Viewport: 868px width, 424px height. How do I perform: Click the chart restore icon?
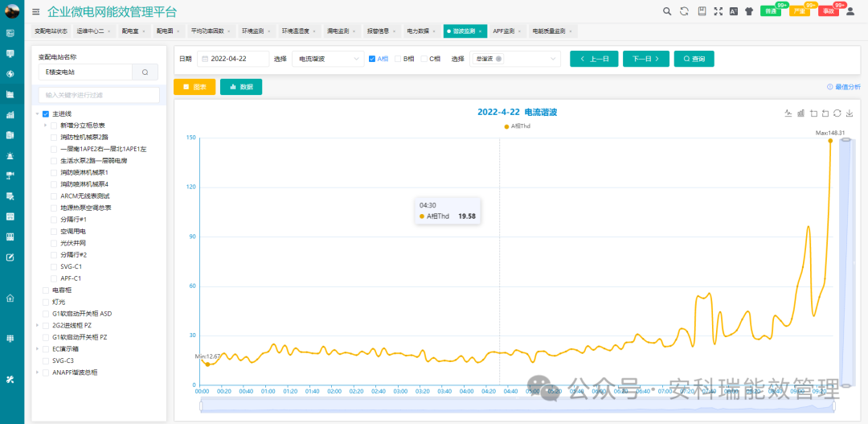pos(837,113)
